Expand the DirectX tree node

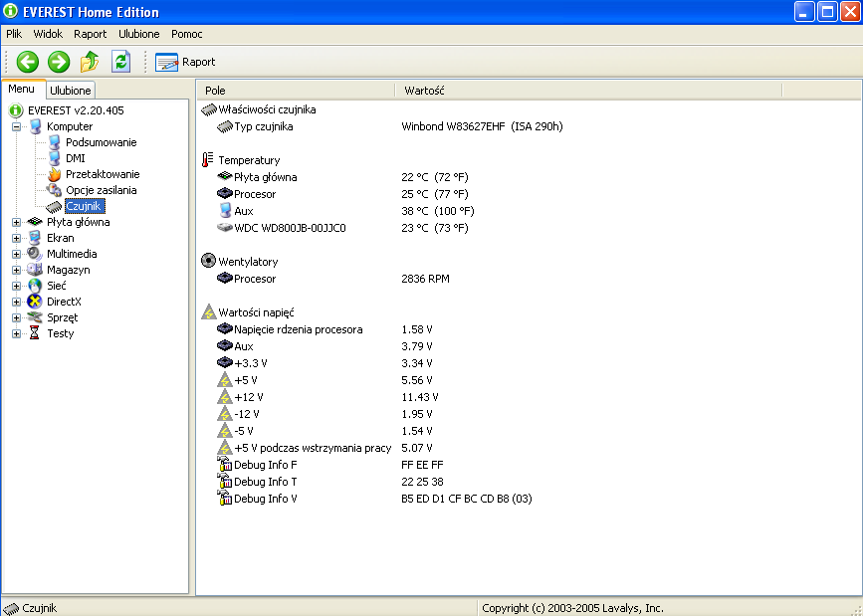click(17, 303)
